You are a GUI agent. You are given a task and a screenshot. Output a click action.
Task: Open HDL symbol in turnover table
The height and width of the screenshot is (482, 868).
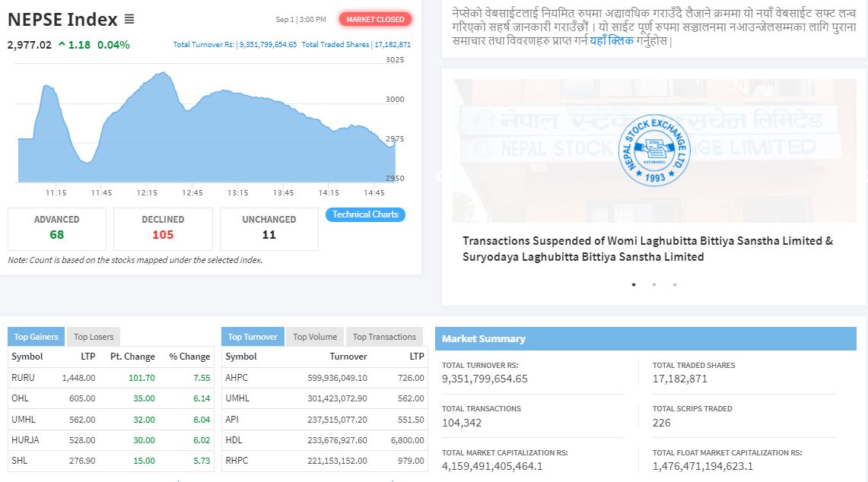coord(234,440)
